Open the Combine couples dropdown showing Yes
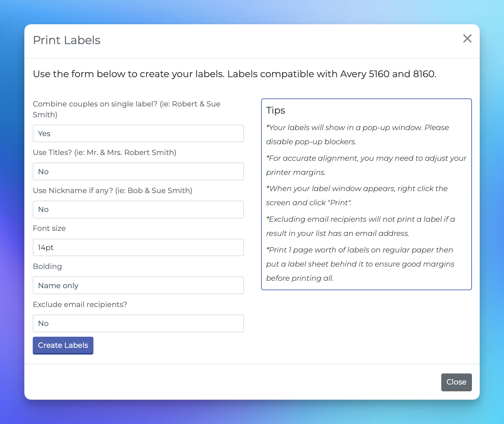Screen dimensions: 504x424 [138, 133]
